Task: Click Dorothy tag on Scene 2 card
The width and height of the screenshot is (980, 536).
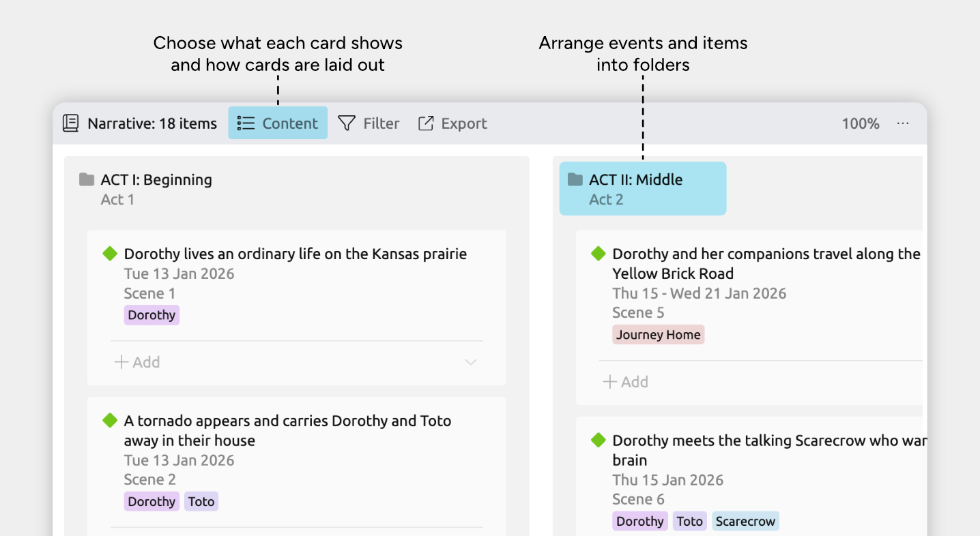Action: (152, 501)
